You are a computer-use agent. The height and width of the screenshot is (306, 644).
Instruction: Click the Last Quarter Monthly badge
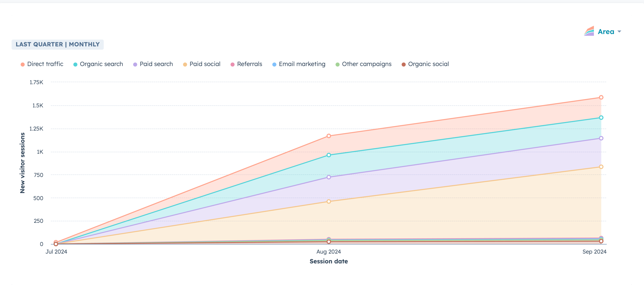(58, 44)
